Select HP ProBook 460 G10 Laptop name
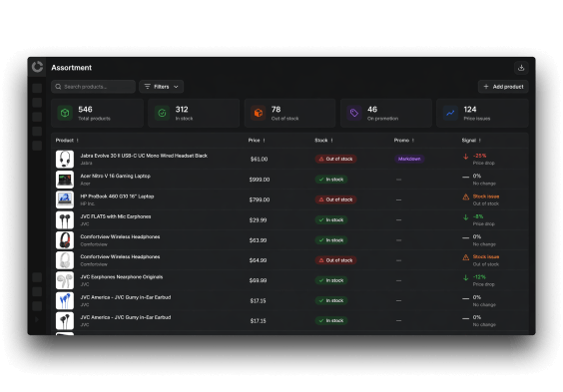Screen dimensions: 563x392 click(x=117, y=196)
